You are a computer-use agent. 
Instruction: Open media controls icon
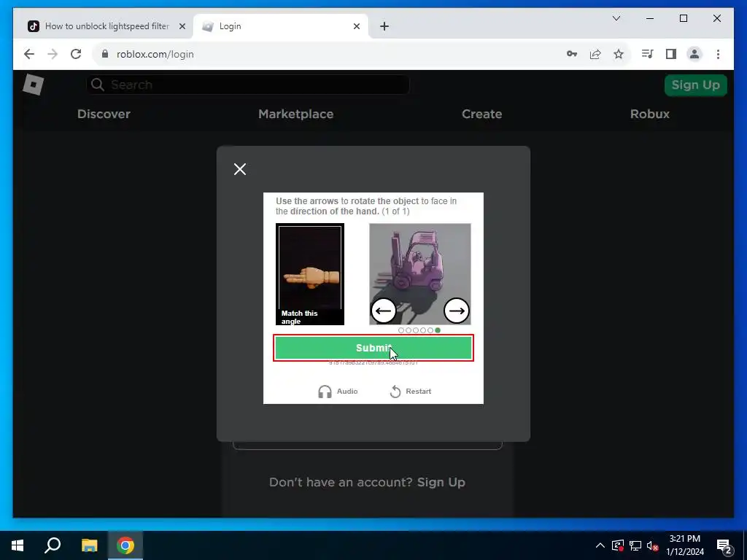click(647, 54)
